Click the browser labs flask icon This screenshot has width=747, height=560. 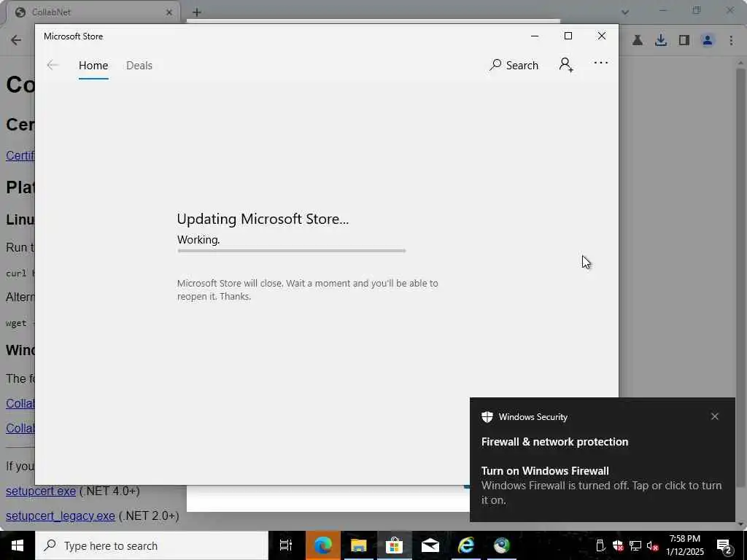(x=638, y=40)
